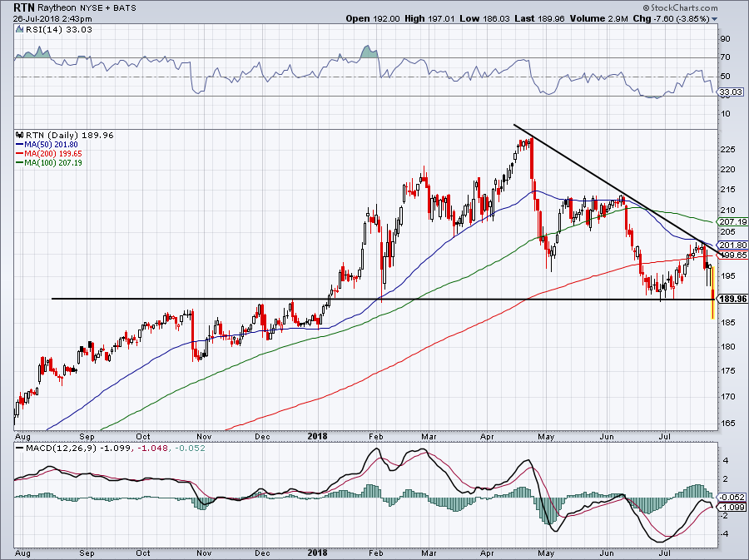
Task: Click the High 197.01 value
Action: pyautogui.click(x=430, y=18)
